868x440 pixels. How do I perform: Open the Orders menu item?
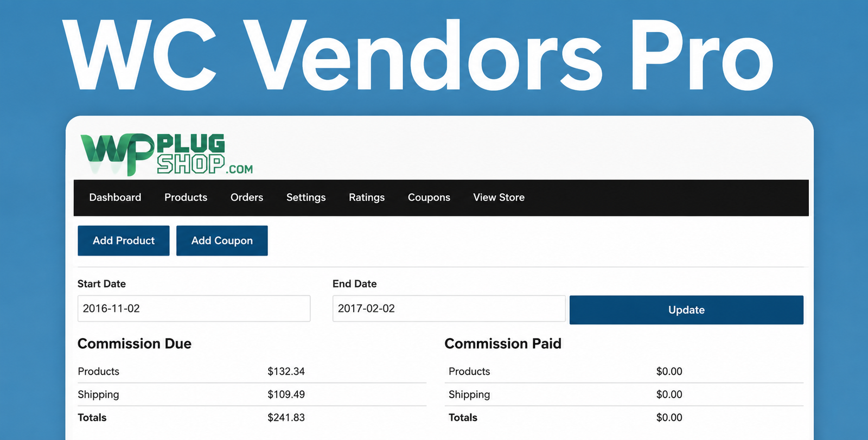pyautogui.click(x=247, y=197)
